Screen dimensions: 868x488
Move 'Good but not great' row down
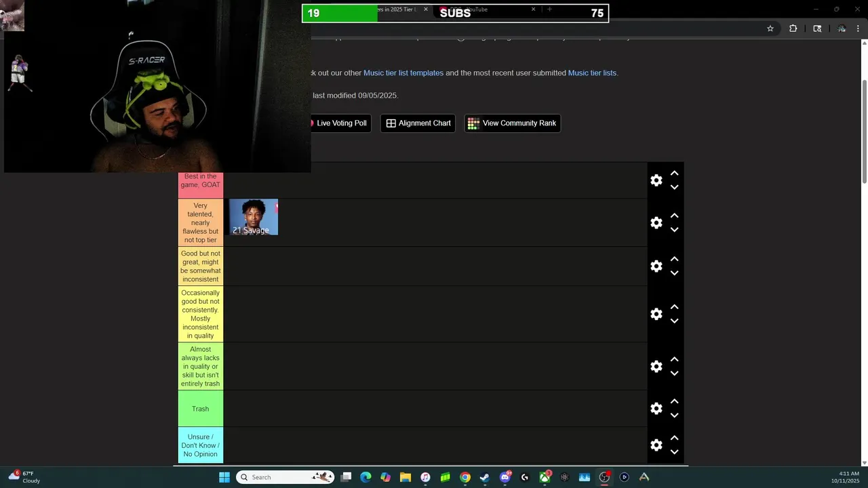[x=674, y=273]
